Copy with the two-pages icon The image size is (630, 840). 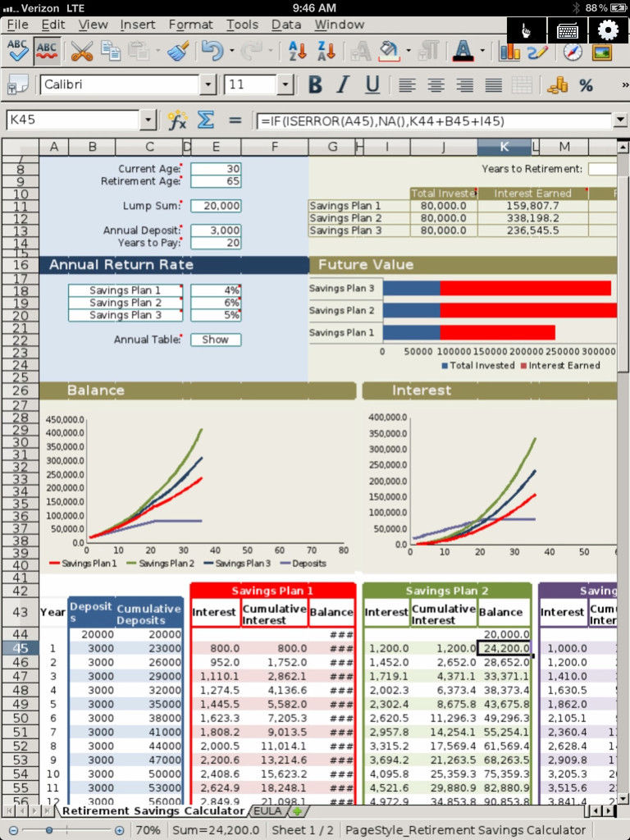[x=111, y=52]
